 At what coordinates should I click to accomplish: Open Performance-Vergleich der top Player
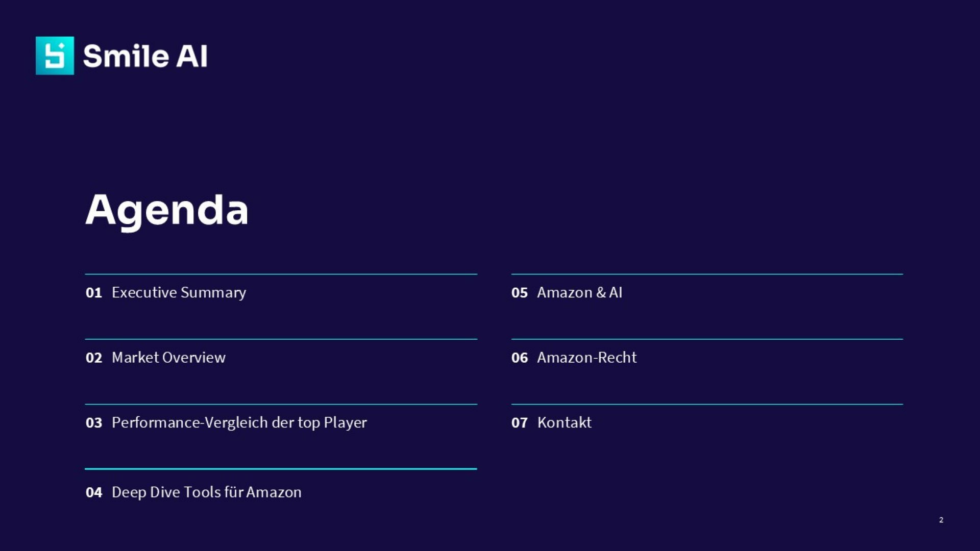(x=239, y=422)
